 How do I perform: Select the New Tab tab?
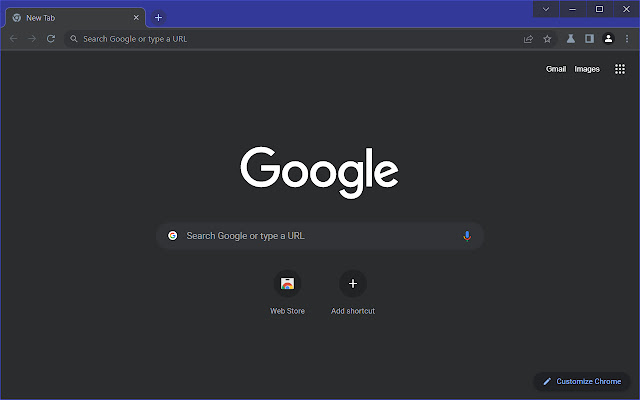(x=75, y=18)
